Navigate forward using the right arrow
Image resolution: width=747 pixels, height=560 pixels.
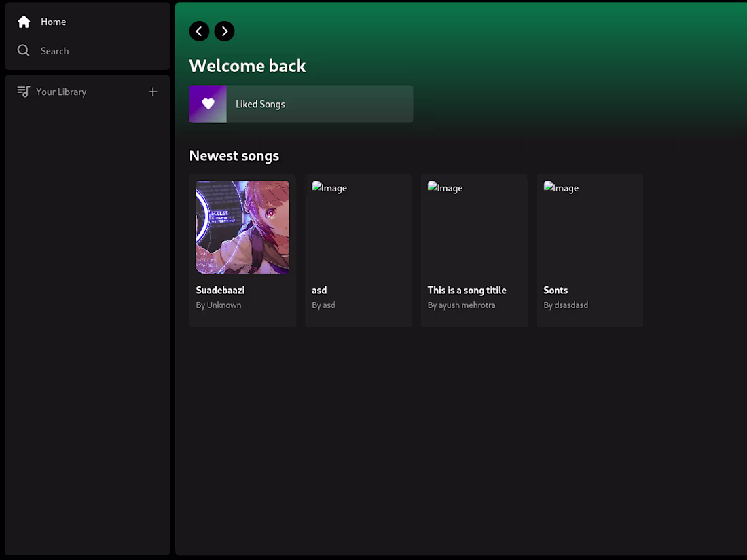(224, 31)
